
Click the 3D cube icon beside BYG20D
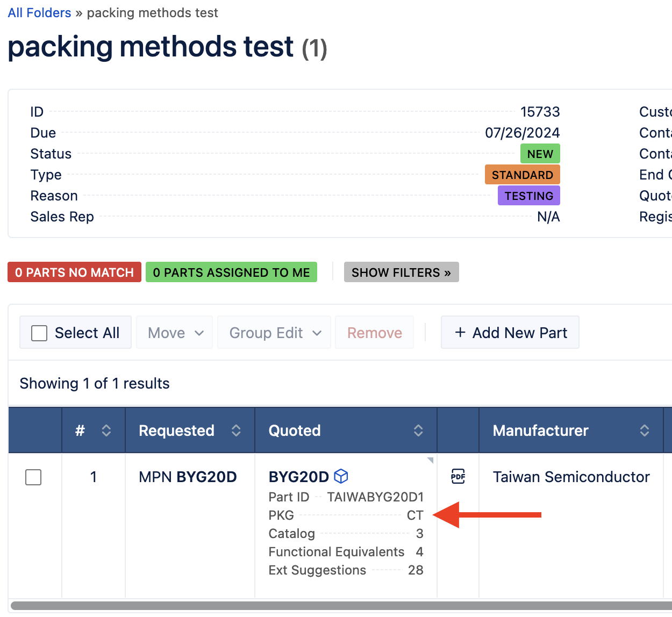tap(341, 476)
